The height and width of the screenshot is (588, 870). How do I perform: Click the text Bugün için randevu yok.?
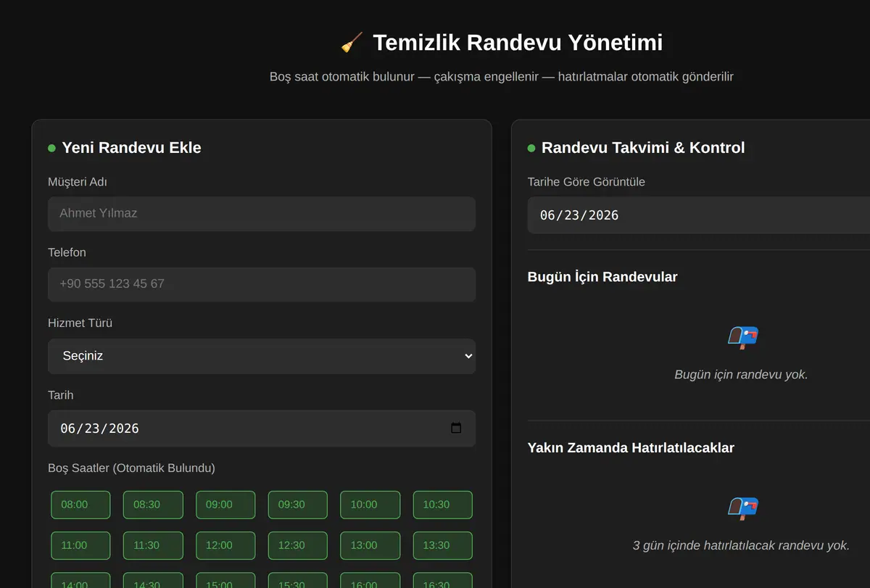741,375
